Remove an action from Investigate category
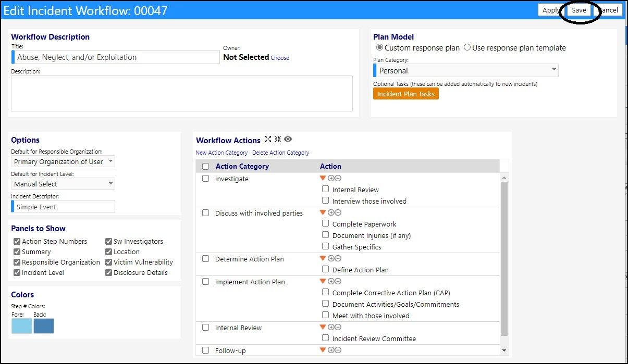 point(338,178)
